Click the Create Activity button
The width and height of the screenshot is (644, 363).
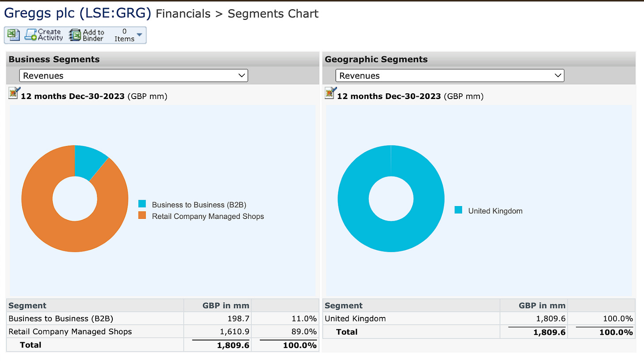(44, 35)
